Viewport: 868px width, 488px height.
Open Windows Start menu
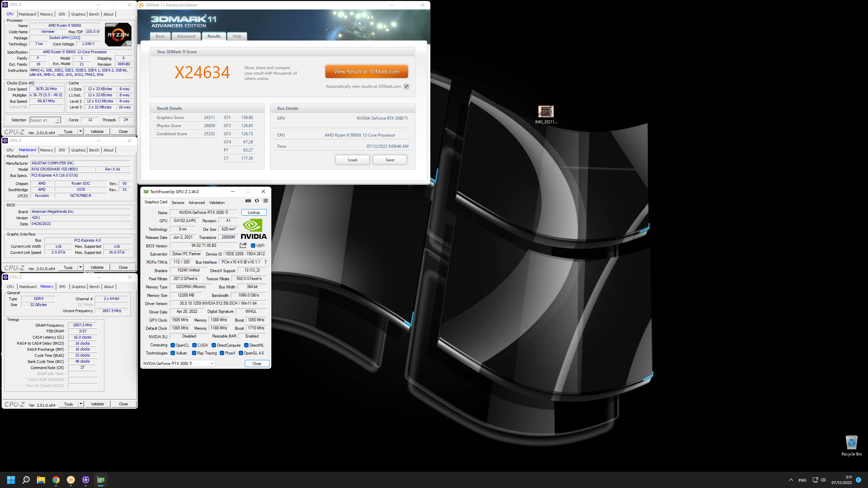[x=11, y=480]
